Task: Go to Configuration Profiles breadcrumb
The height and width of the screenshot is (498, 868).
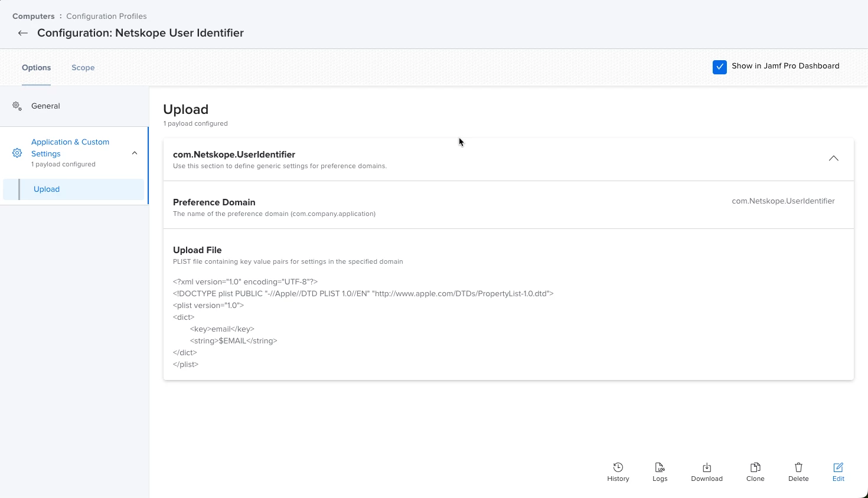Action: pyautogui.click(x=106, y=17)
